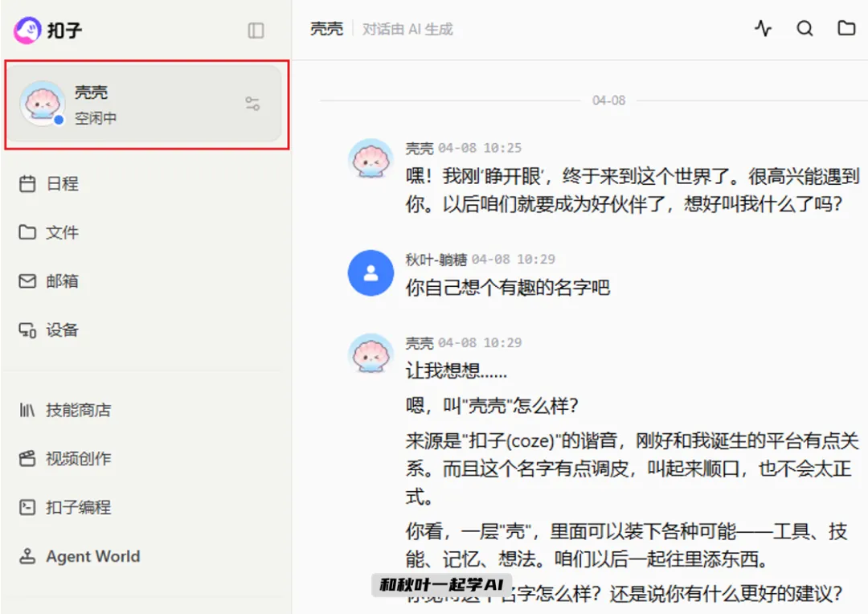Click the activity pulse icon in header
The width and height of the screenshot is (868, 614).
coord(763,28)
